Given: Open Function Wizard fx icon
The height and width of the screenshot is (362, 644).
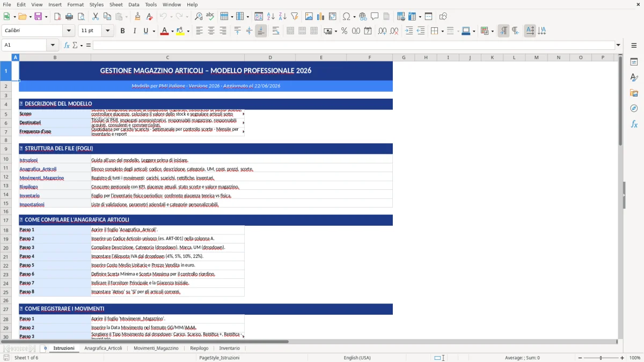Looking at the screenshot, I should (67, 45).
